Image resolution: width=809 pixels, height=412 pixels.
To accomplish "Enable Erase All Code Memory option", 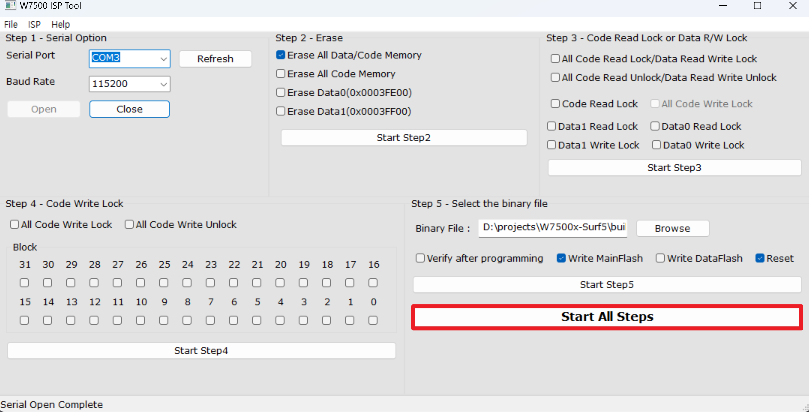I will pyautogui.click(x=281, y=74).
